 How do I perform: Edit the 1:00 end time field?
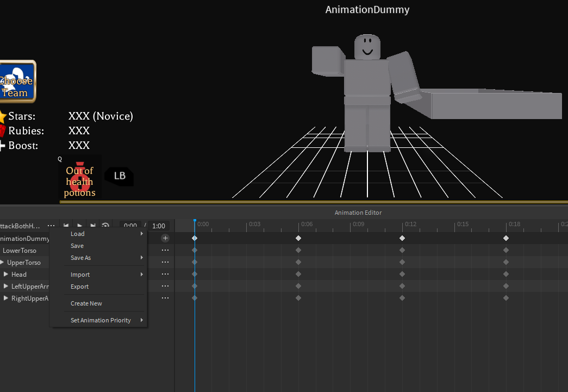(x=158, y=226)
